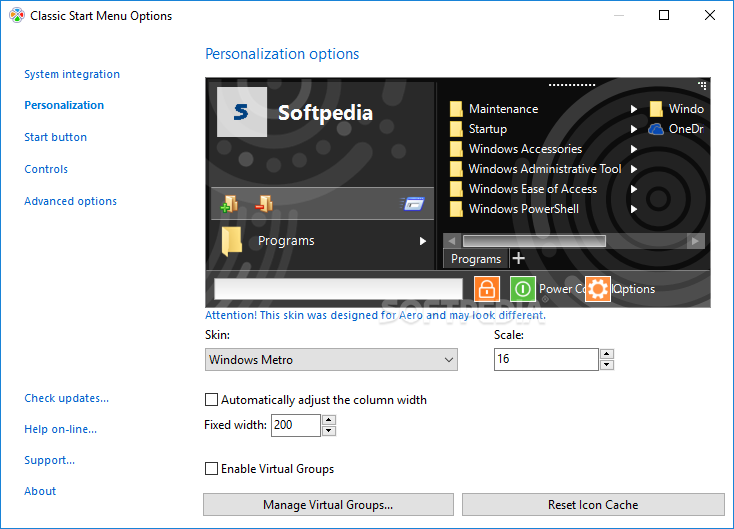Open the About link
The image size is (734, 529).
[x=40, y=491]
